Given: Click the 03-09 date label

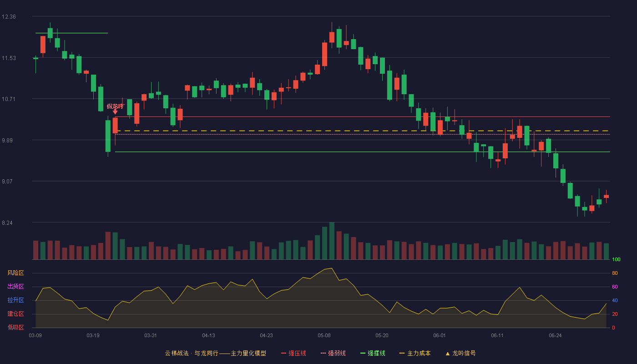Looking at the screenshot, I should click(35, 335).
